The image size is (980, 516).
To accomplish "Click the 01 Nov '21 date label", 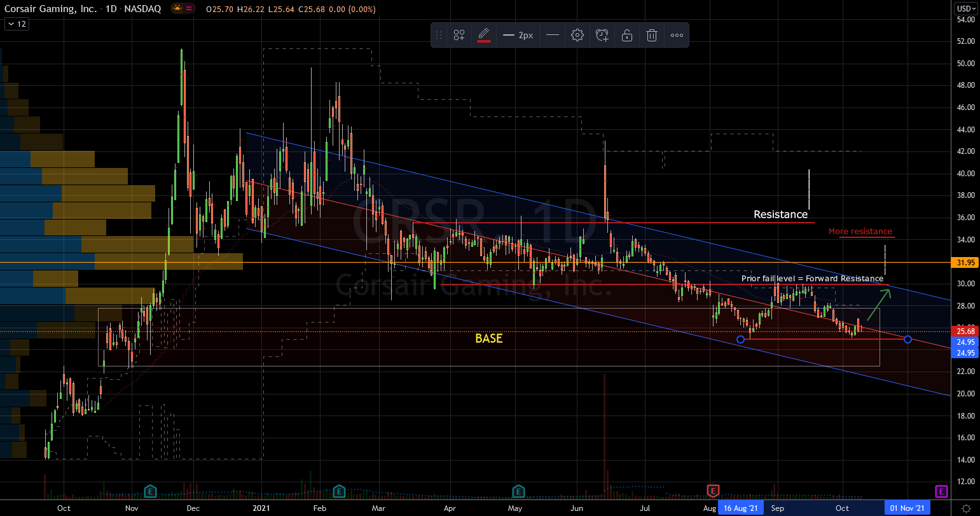I will [x=908, y=508].
